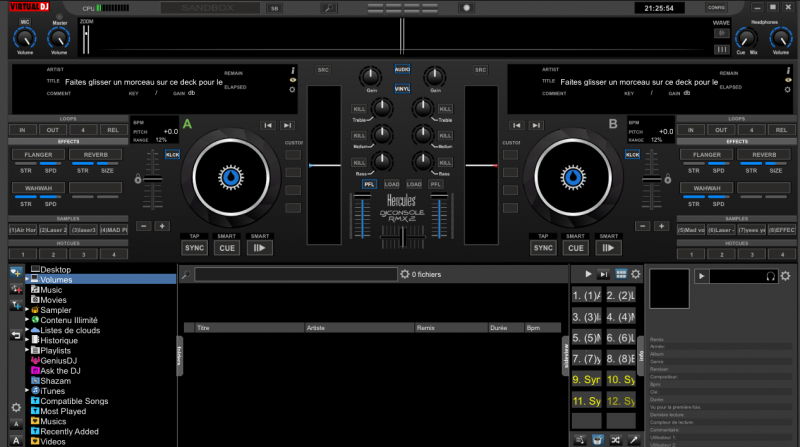Image resolution: width=800 pixels, height=447 pixels.
Task: Expand Listes de clouds node
Action: [x=27, y=330]
